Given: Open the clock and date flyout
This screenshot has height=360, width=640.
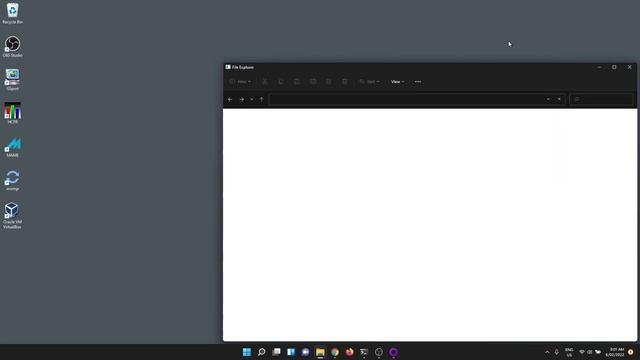Looking at the screenshot, I should click(x=615, y=352).
